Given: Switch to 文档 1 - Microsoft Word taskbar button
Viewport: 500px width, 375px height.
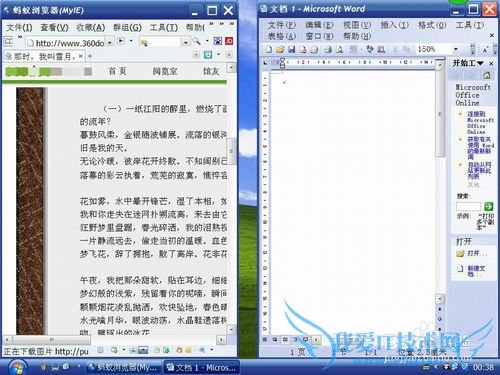Looking at the screenshot, I should 201,367.
